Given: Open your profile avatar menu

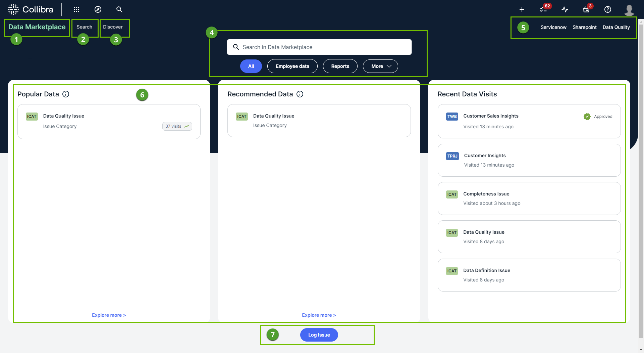Looking at the screenshot, I should [x=630, y=9].
